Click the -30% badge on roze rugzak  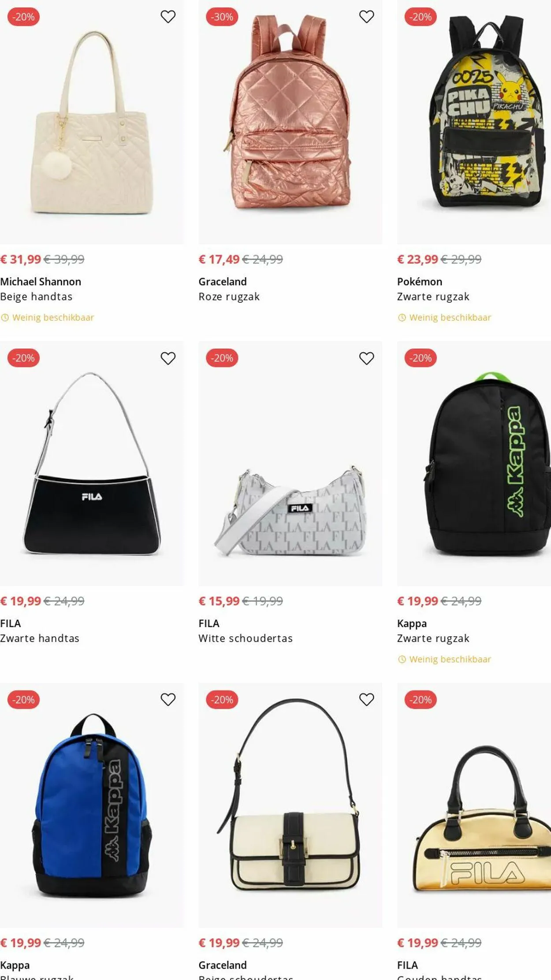click(222, 17)
